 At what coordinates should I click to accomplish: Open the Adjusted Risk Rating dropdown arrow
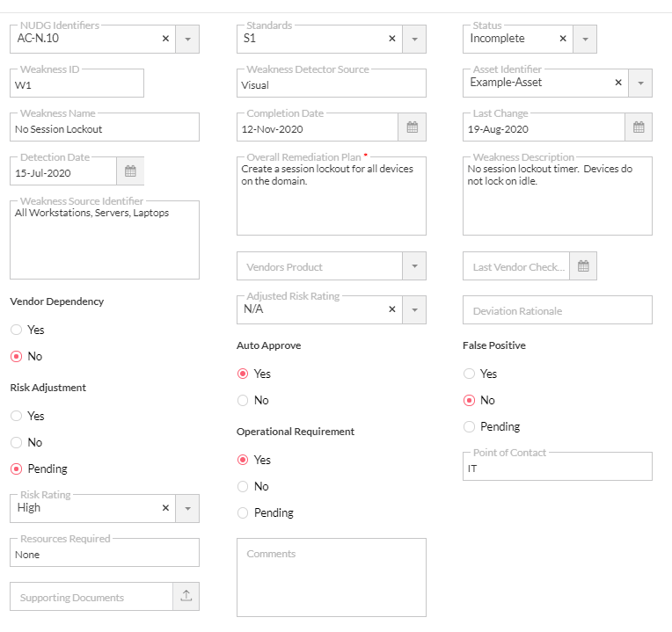tap(414, 309)
